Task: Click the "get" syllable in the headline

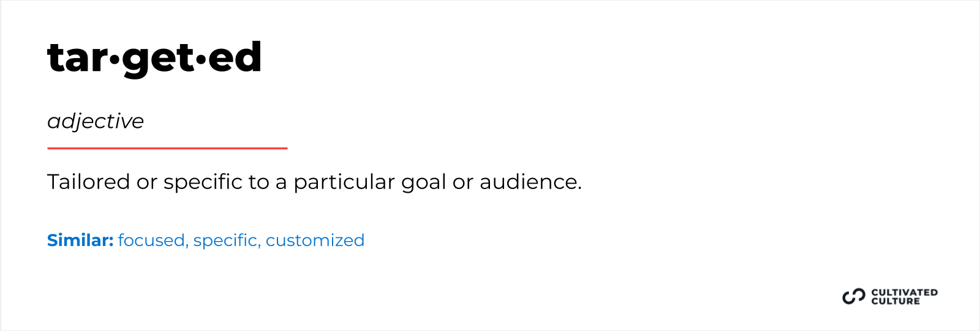Action: coord(158,59)
